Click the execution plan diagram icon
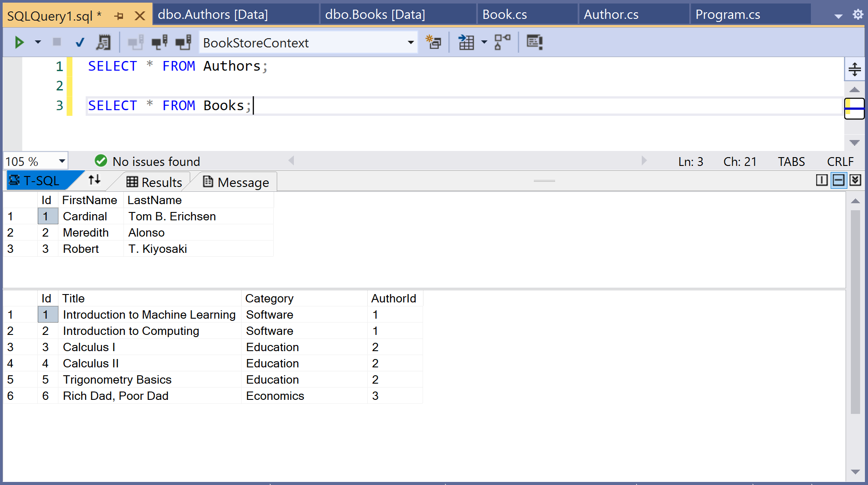Screen dimensions: 868x485 point(502,43)
